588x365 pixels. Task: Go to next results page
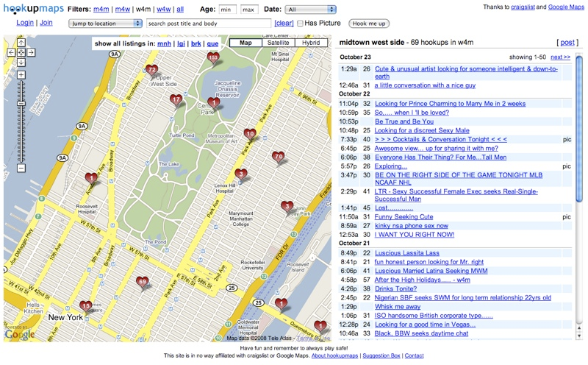[560, 57]
